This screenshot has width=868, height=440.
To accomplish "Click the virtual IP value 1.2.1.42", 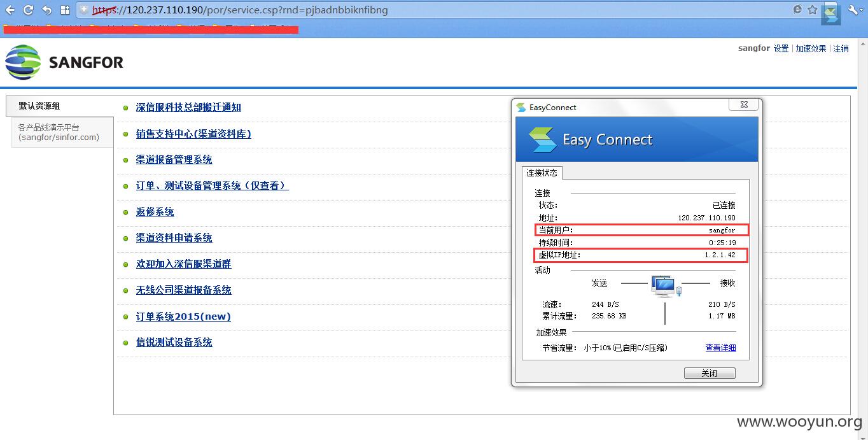I will point(720,255).
